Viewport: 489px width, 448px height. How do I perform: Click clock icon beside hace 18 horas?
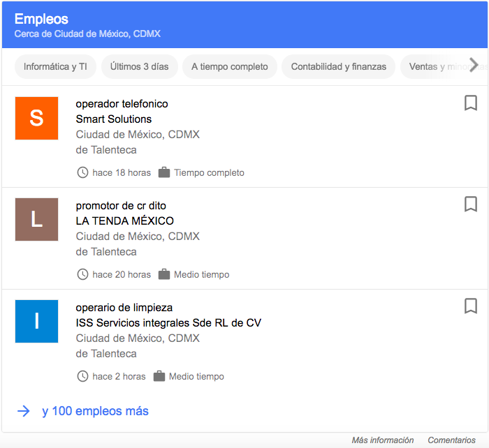click(x=82, y=172)
